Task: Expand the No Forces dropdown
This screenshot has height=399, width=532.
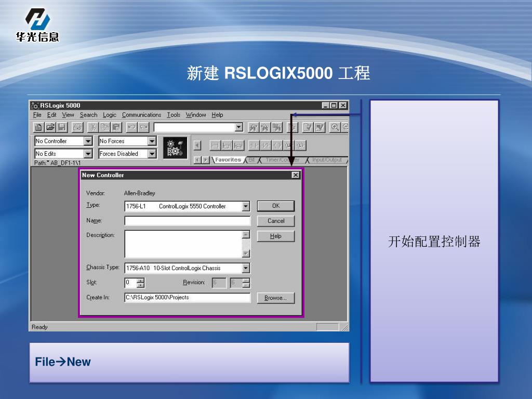Action: [x=152, y=141]
